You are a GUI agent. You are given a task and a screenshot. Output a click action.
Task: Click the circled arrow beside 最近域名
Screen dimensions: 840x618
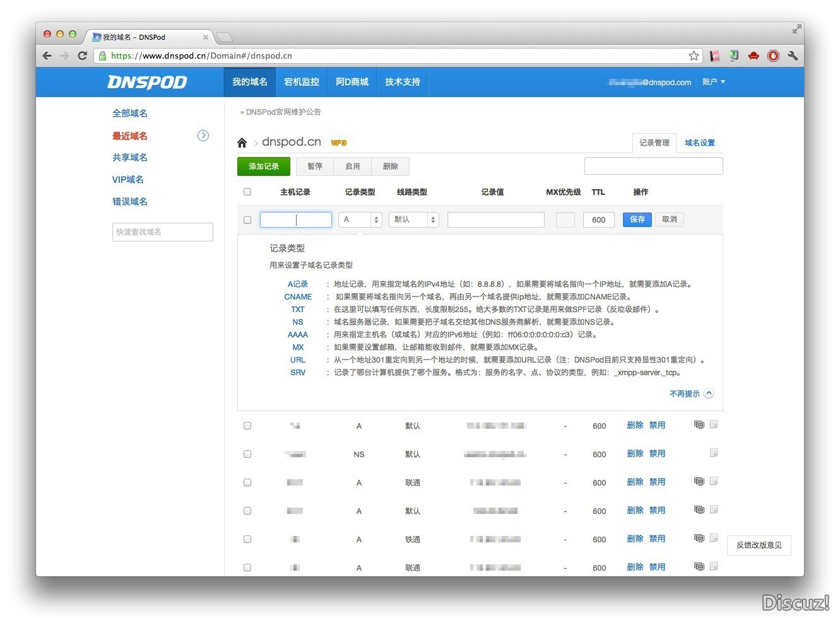[203, 136]
